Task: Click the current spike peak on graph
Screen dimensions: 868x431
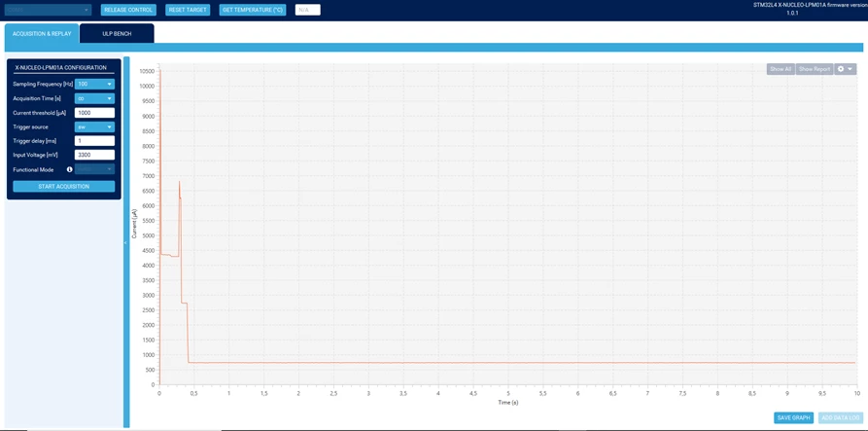Action: pyautogui.click(x=179, y=182)
